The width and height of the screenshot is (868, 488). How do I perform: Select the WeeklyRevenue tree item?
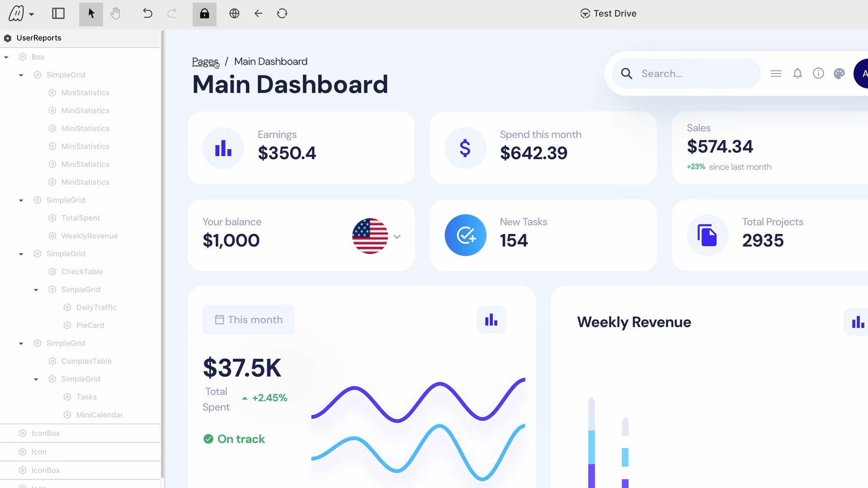(90, 236)
